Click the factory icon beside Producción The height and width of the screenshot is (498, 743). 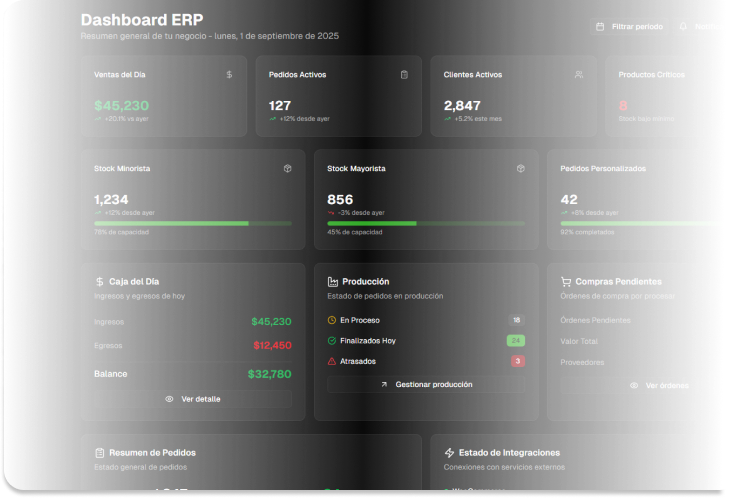[x=333, y=281]
